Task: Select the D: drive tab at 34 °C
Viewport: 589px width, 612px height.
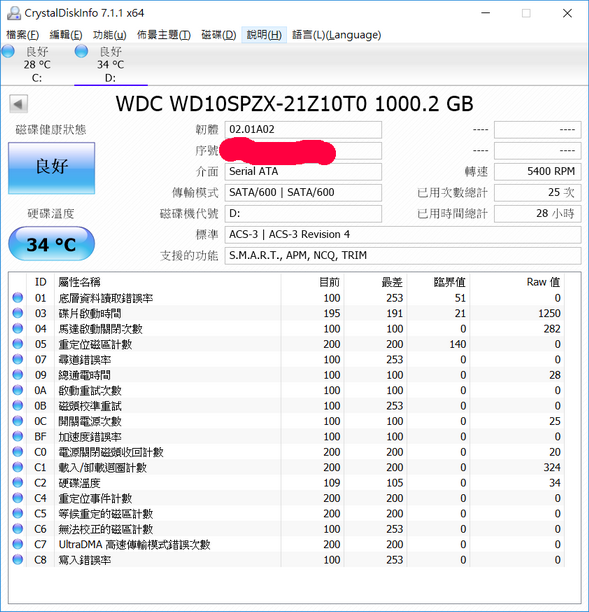Action: tap(110, 64)
